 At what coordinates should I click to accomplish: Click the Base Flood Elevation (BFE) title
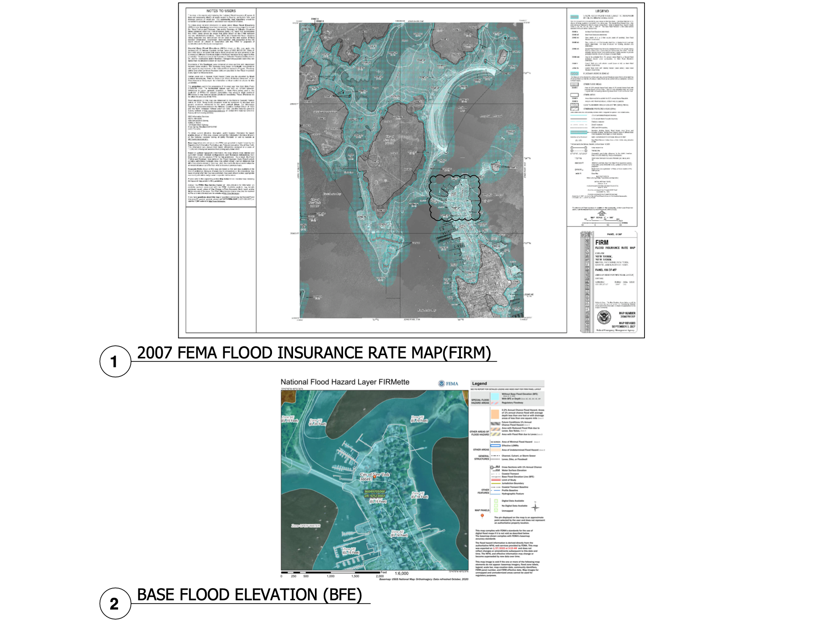(x=250, y=595)
